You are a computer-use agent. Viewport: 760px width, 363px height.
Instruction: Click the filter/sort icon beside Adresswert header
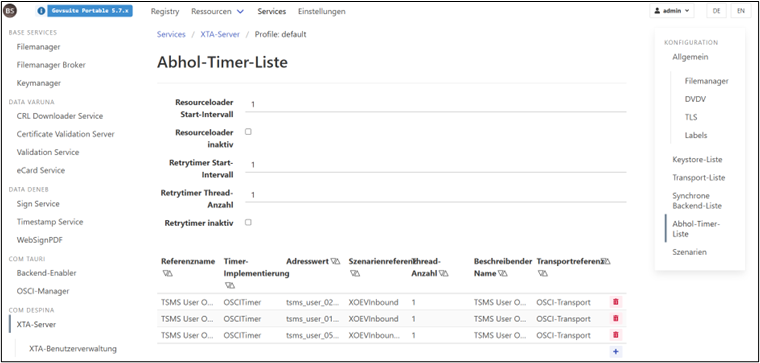point(335,261)
